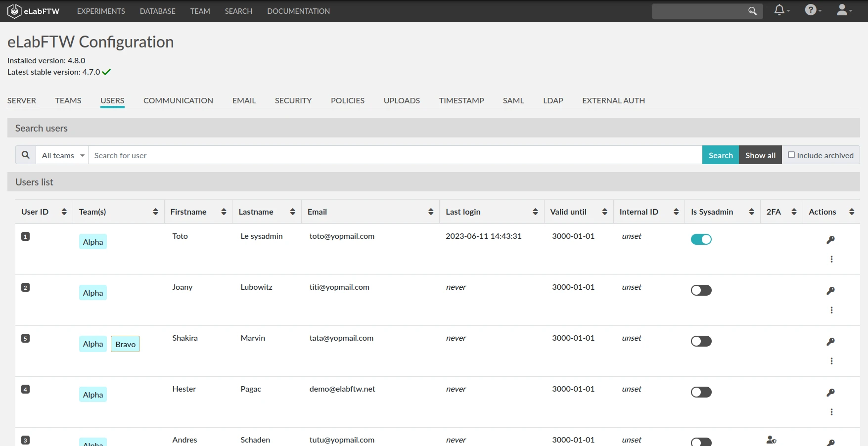Select email toto@yopmail.com
Viewport: 868px width, 446px height.
342,236
